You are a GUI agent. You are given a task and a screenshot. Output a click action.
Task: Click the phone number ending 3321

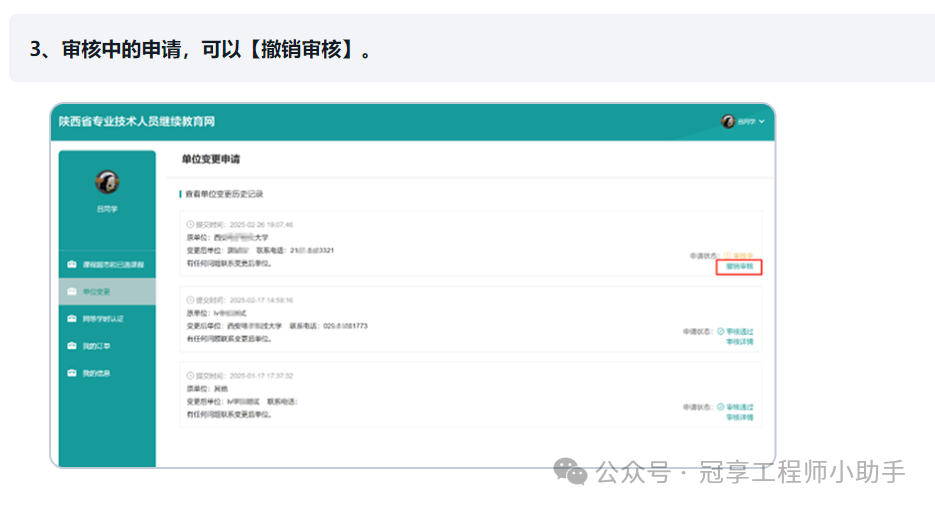tap(312, 250)
